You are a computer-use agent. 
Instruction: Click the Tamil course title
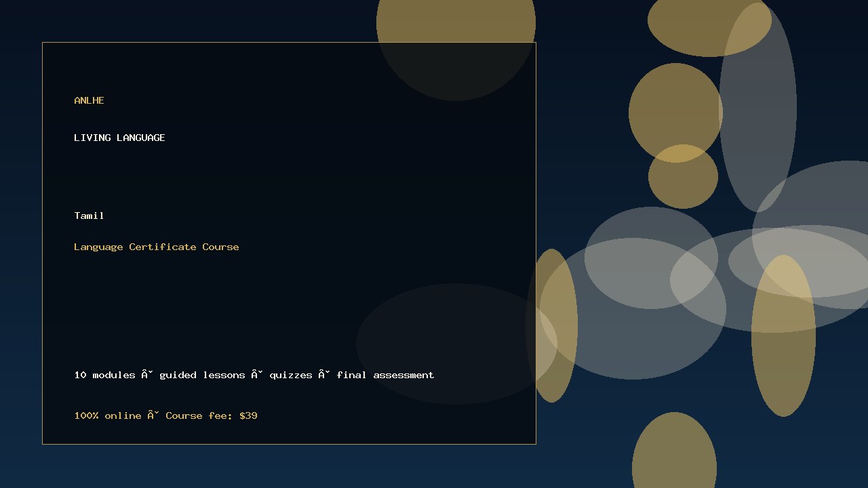tap(89, 216)
